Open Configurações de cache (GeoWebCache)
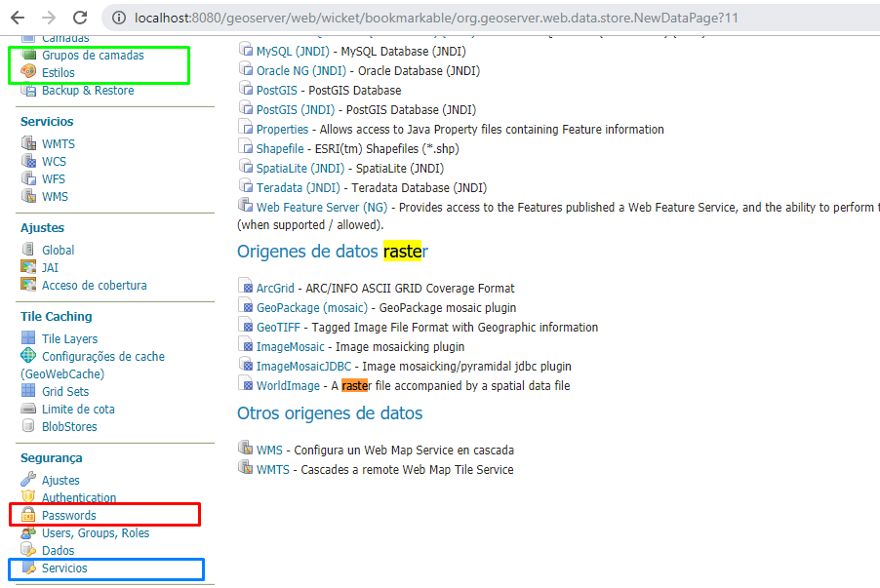The image size is (880, 588). click(93, 365)
